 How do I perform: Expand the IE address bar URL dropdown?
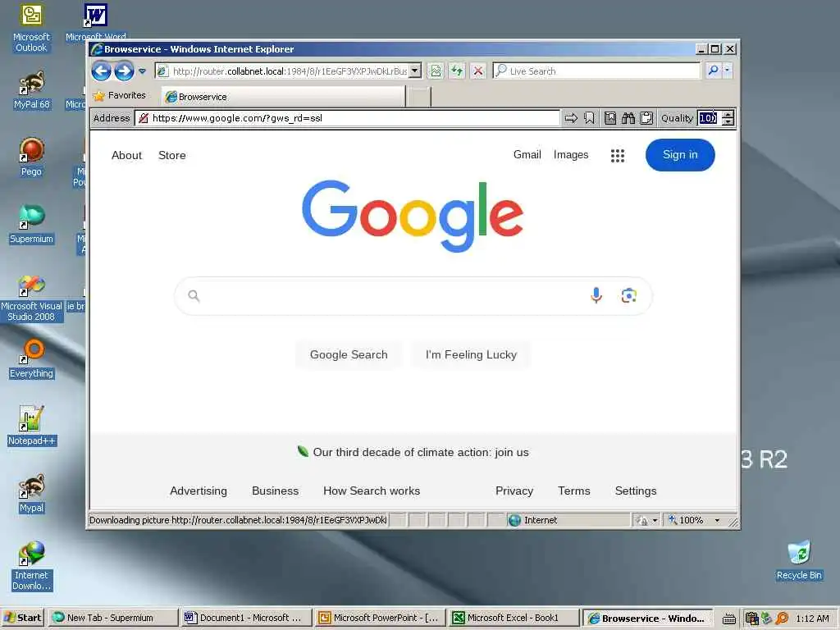(x=414, y=71)
